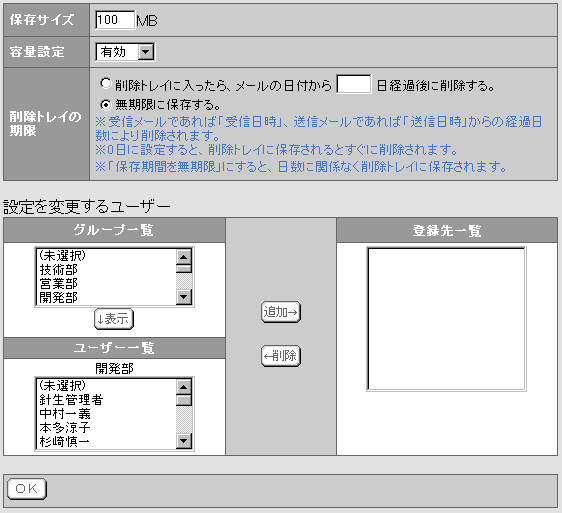Click group list scrollbar up arrow
The image size is (562, 513).
coord(184,257)
